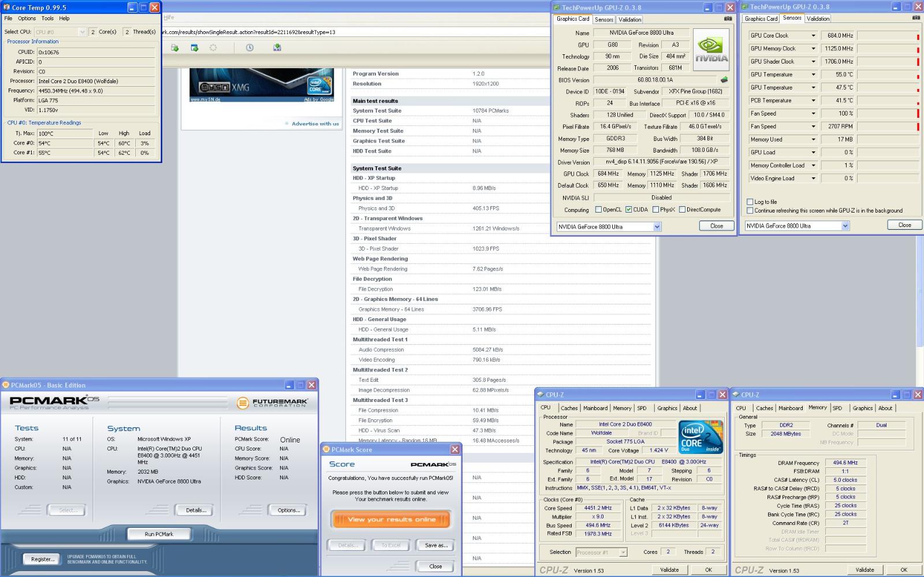Click OK in the CPU-Z Memory window
The image size is (924, 577).
903,569
